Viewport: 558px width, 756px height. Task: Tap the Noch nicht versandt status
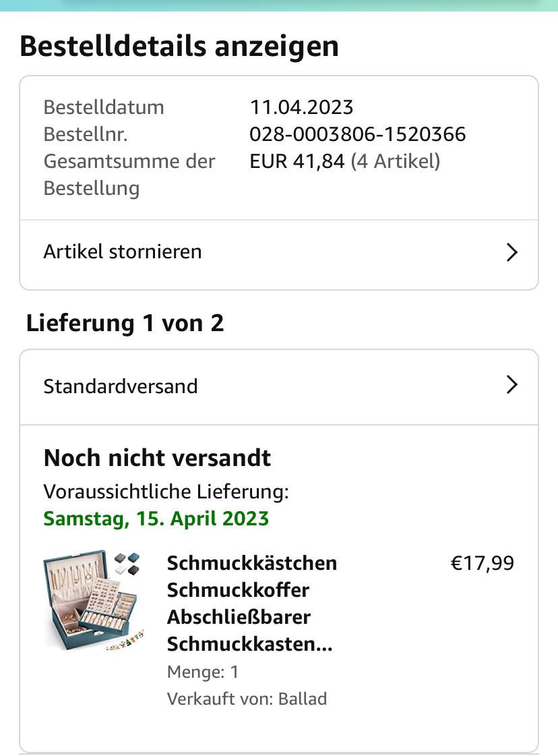click(157, 457)
